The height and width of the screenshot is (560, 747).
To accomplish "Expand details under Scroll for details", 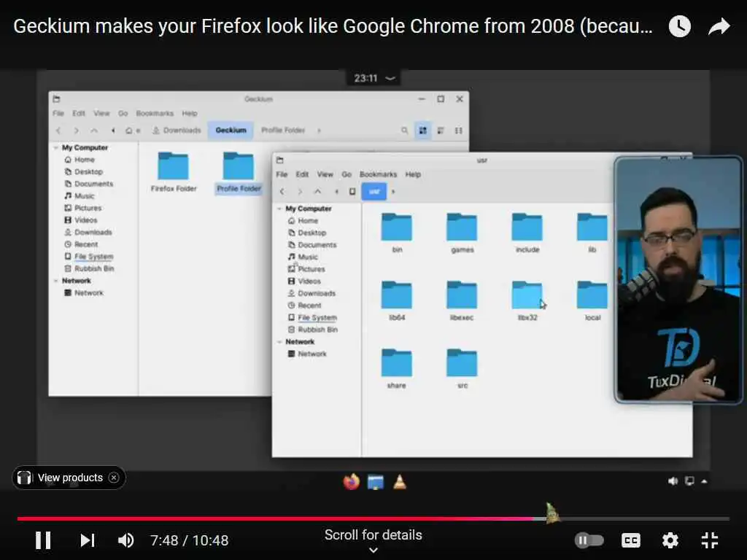I will [x=373, y=550].
